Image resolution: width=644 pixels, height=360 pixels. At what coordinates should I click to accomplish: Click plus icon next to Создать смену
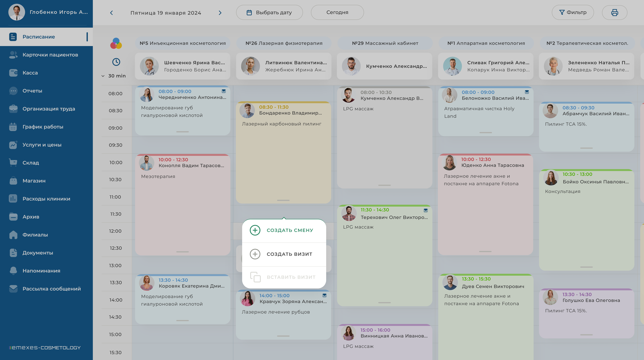coord(255,230)
